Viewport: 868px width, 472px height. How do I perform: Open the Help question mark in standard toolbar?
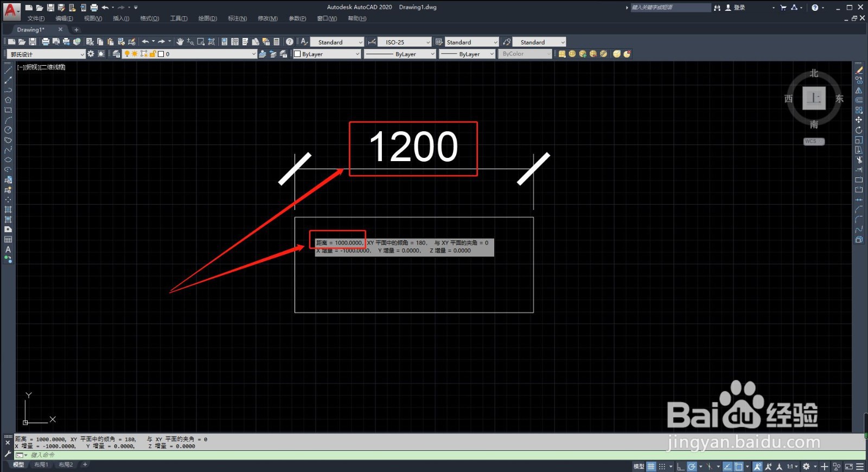pyautogui.click(x=290, y=42)
